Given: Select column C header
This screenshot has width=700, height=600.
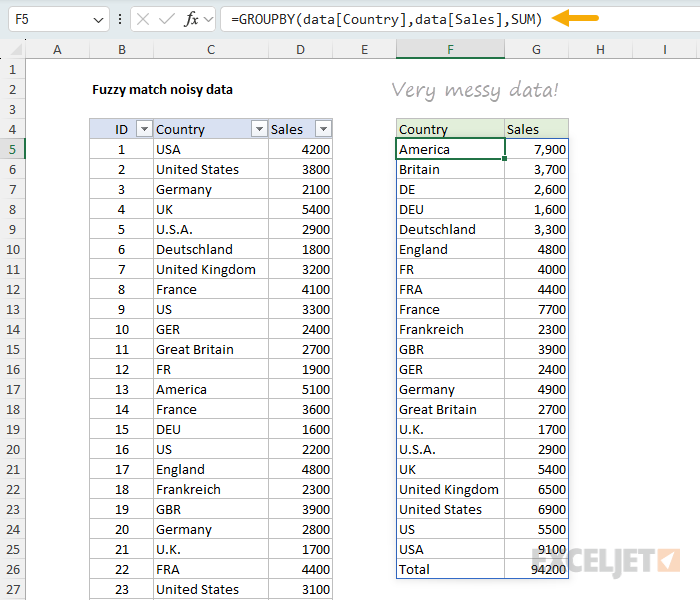Looking at the screenshot, I should pyautogui.click(x=211, y=50).
